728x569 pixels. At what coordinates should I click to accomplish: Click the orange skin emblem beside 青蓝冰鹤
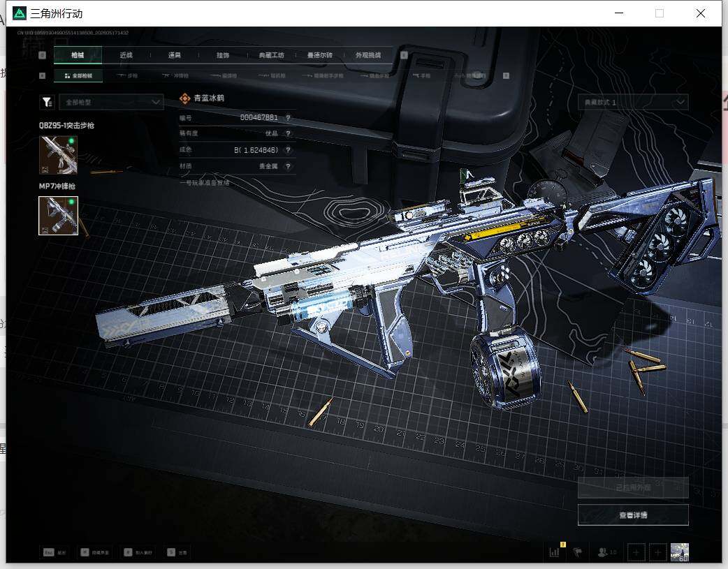click(184, 98)
